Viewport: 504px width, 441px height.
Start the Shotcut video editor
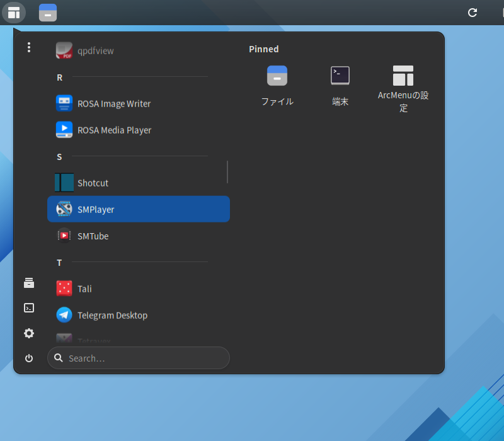(139, 183)
